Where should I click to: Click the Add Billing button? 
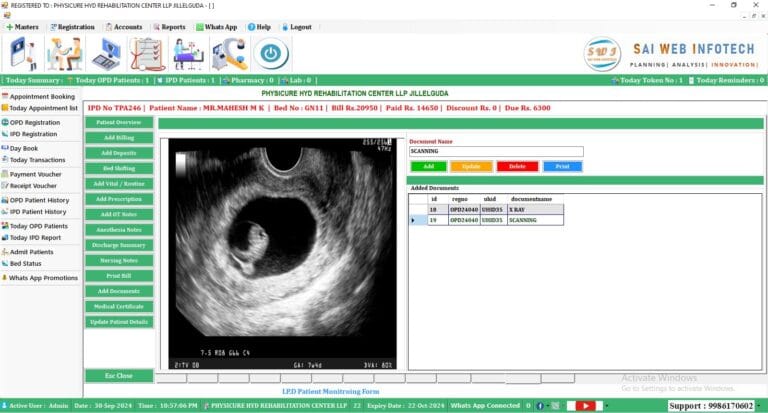pos(119,138)
